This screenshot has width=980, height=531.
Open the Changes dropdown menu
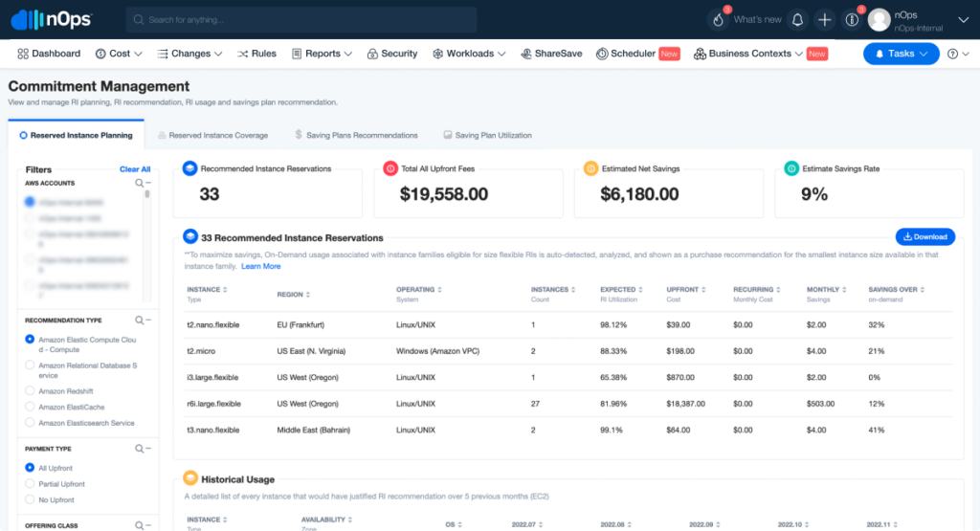189,54
